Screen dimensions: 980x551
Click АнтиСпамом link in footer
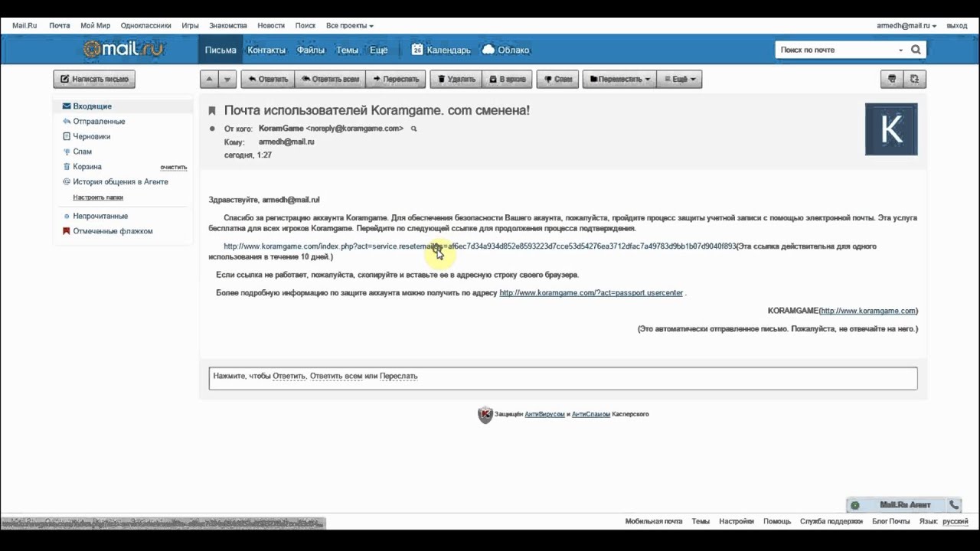click(590, 414)
